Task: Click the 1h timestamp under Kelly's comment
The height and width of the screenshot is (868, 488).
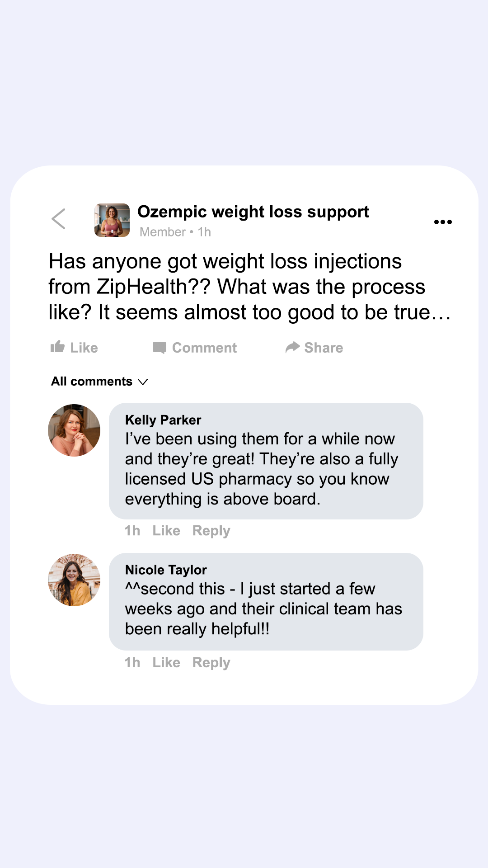Action: click(132, 531)
